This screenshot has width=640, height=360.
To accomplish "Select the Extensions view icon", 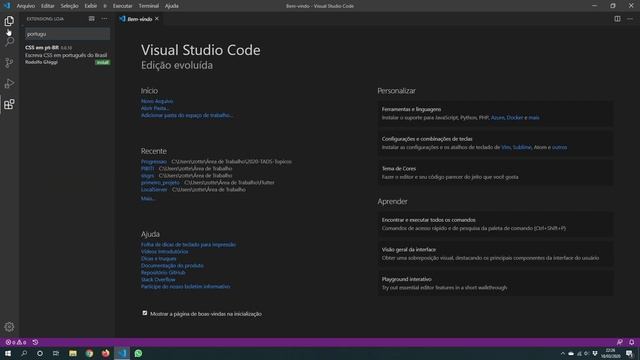I will [9, 104].
